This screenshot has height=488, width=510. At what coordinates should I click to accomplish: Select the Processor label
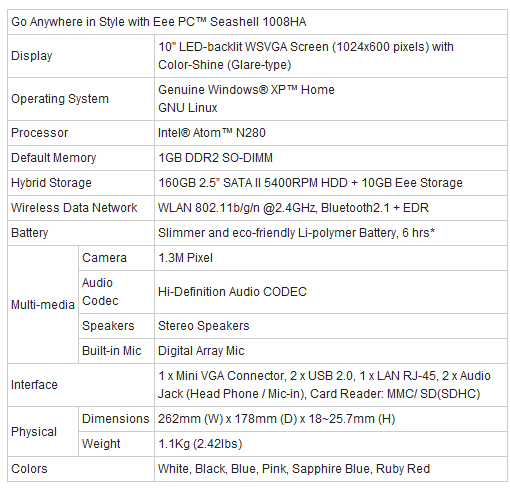pos(40,133)
